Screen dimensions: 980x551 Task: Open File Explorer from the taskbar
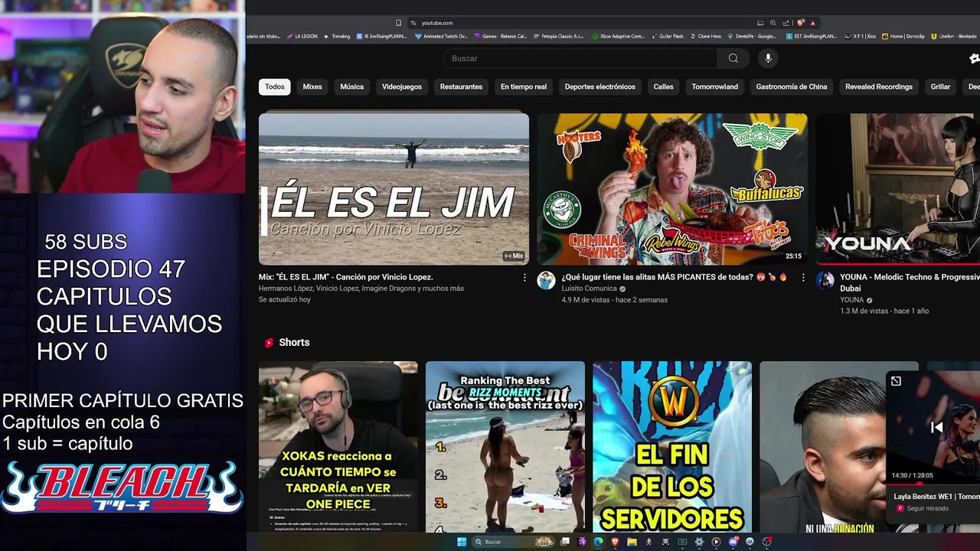pyautogui.click(x=632, y=542)
